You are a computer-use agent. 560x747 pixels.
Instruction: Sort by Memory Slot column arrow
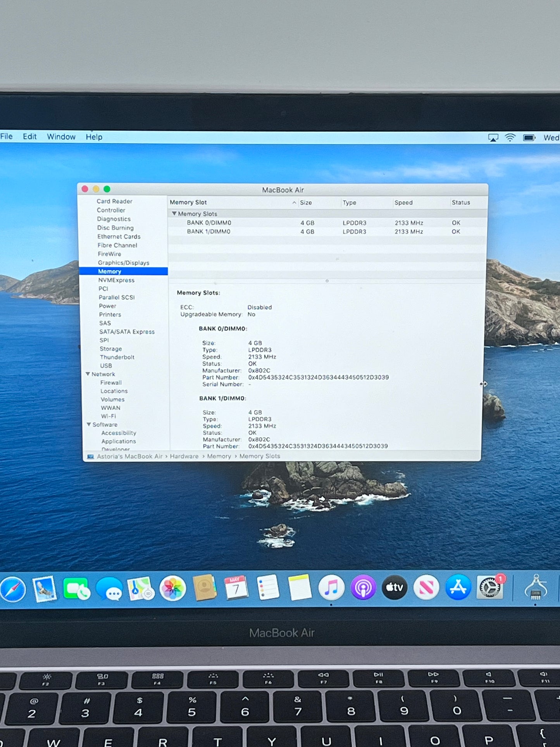[x=294, y=202]
